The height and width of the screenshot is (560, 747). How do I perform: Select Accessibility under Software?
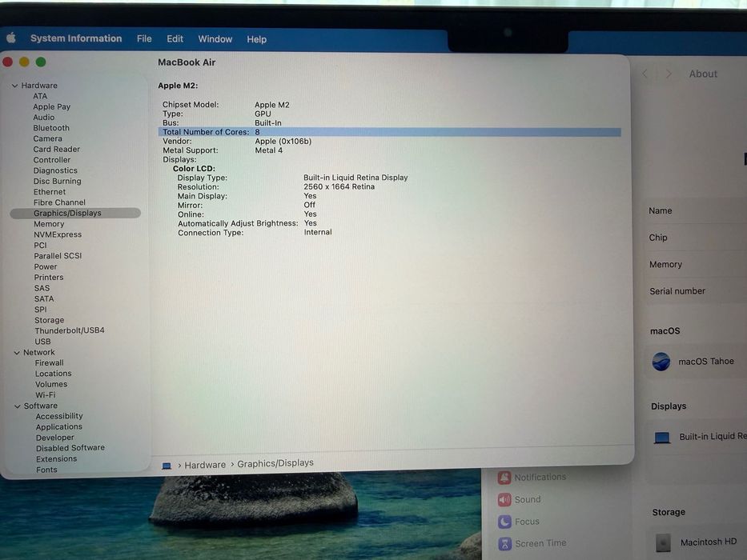pyautogui.click(x=59, y=416)
